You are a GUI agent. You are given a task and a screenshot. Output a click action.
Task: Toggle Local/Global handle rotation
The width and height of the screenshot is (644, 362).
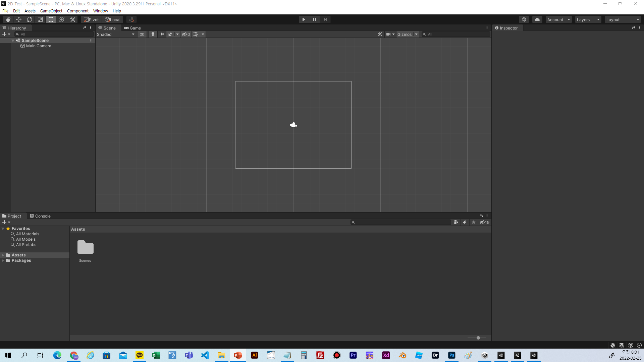pos(113,19)
